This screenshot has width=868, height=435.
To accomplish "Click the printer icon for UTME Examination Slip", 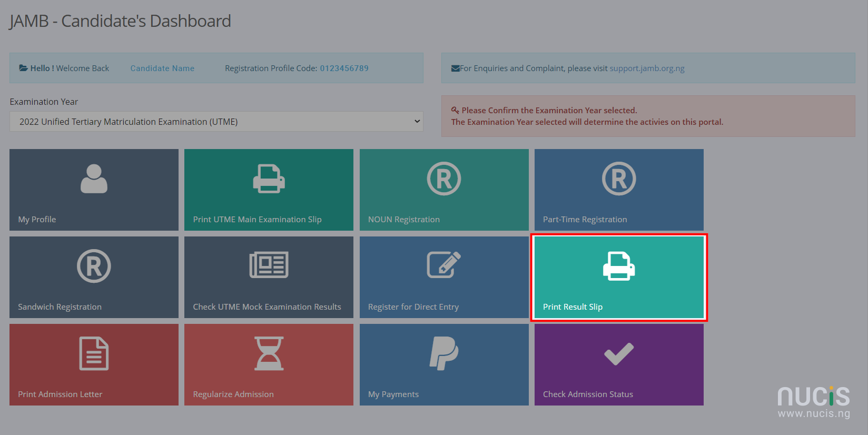I will pyautogui.click(x=269, y=179).
